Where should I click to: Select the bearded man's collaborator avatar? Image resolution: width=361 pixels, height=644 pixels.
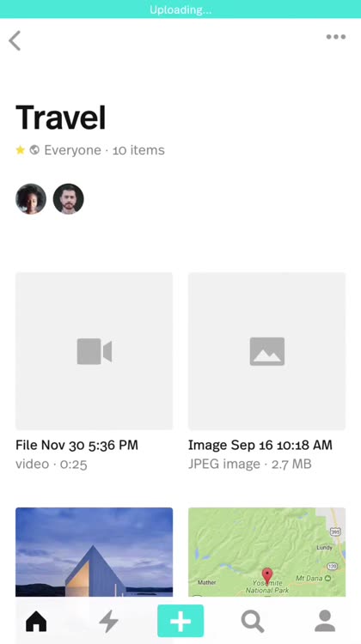coord(68,199)
